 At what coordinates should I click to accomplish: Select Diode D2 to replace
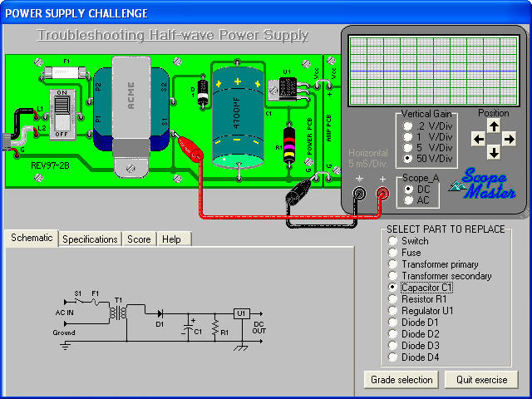click(x=414, y=334)
